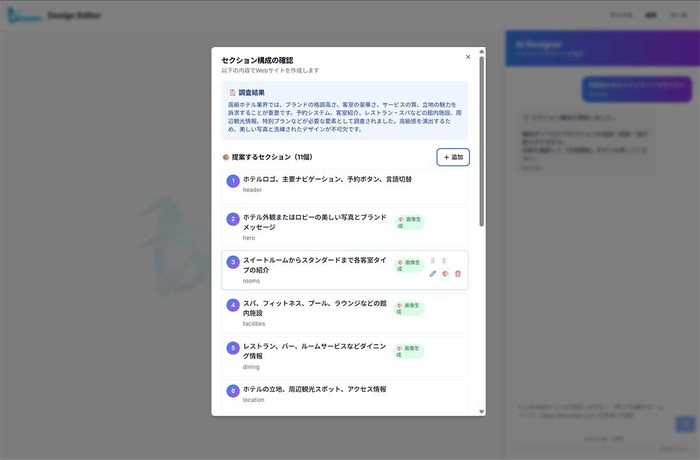The image size is (700, 460).
Task: Click the left drag handle on rooms section
Action: [x=433, y=261]
